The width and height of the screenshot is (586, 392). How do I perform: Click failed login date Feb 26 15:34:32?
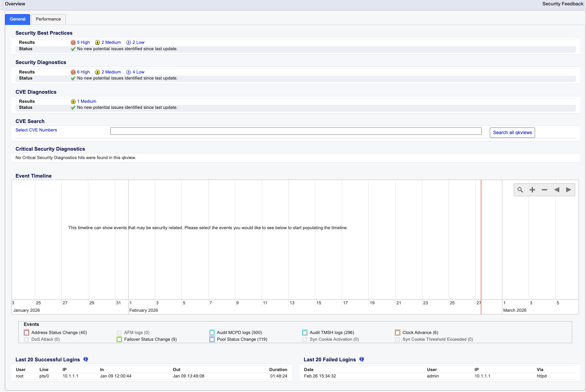(x=320, y=376)
